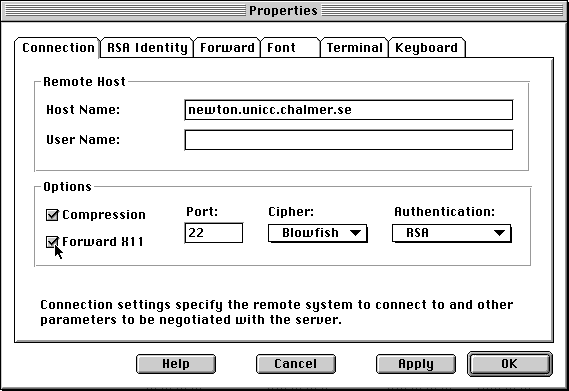This screenshot has height=391, width=569.
Task: Open the Cipher Blowfish dropdown
Action: [318, 233]
